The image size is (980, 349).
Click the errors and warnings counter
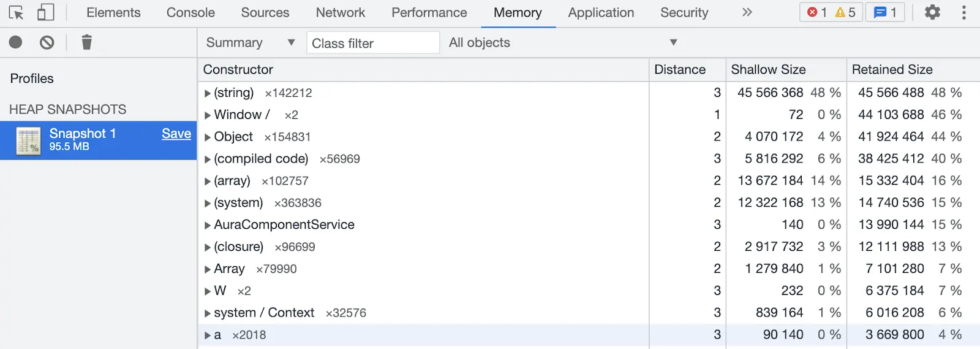pyautogui.click(x=831, y=12)
